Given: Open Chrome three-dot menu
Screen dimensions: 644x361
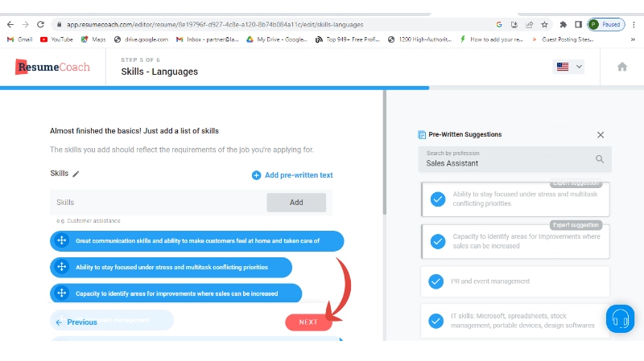Looking at the screenshot, I should (634, 25).
